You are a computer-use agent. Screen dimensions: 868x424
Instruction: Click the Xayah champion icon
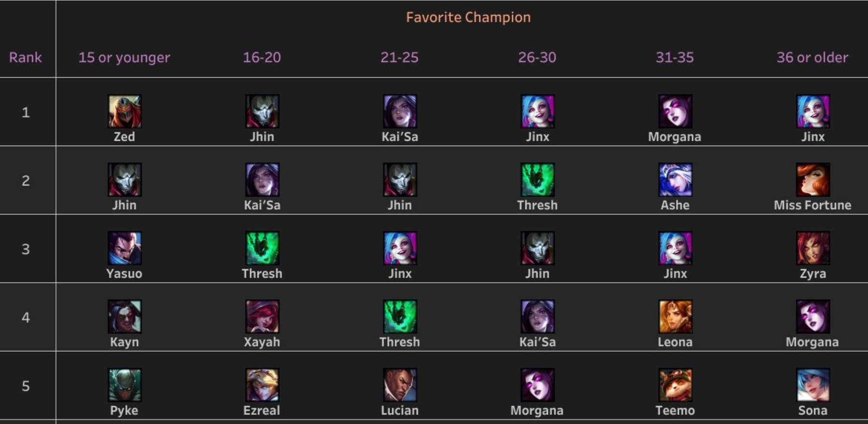262,317
